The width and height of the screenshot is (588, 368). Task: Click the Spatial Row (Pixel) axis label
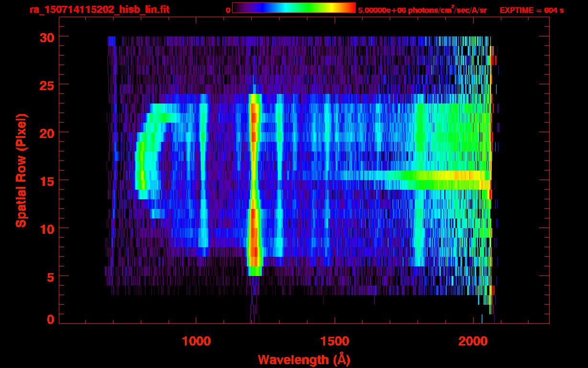tap(21, 170)
